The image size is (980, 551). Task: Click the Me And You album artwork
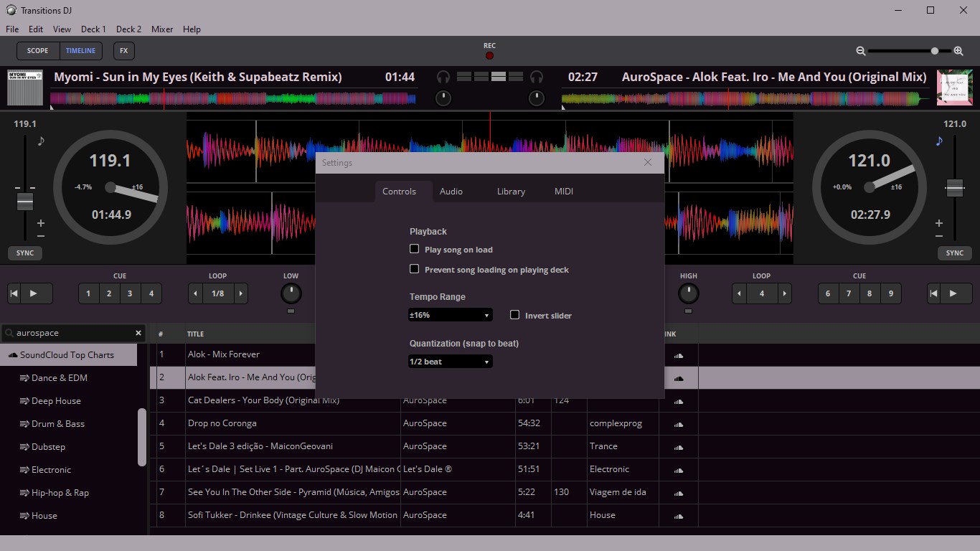[x=956, y=87]
